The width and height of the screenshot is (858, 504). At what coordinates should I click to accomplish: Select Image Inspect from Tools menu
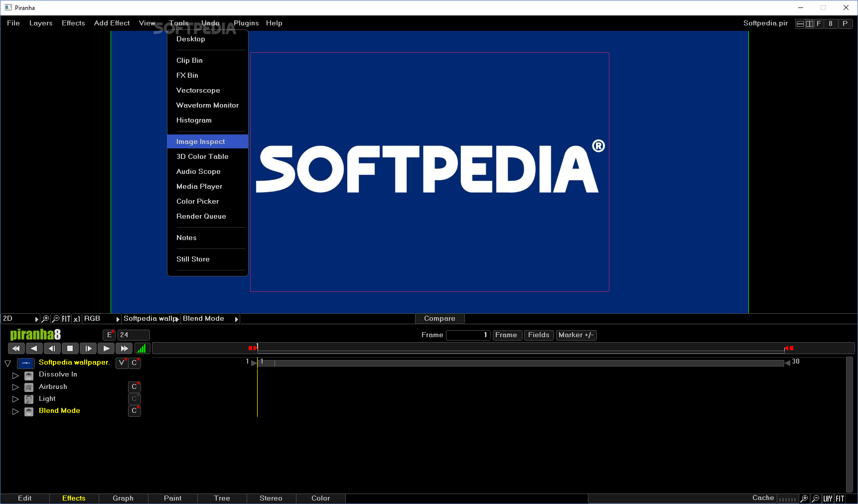pyautogui.click(x=208, y=141)
